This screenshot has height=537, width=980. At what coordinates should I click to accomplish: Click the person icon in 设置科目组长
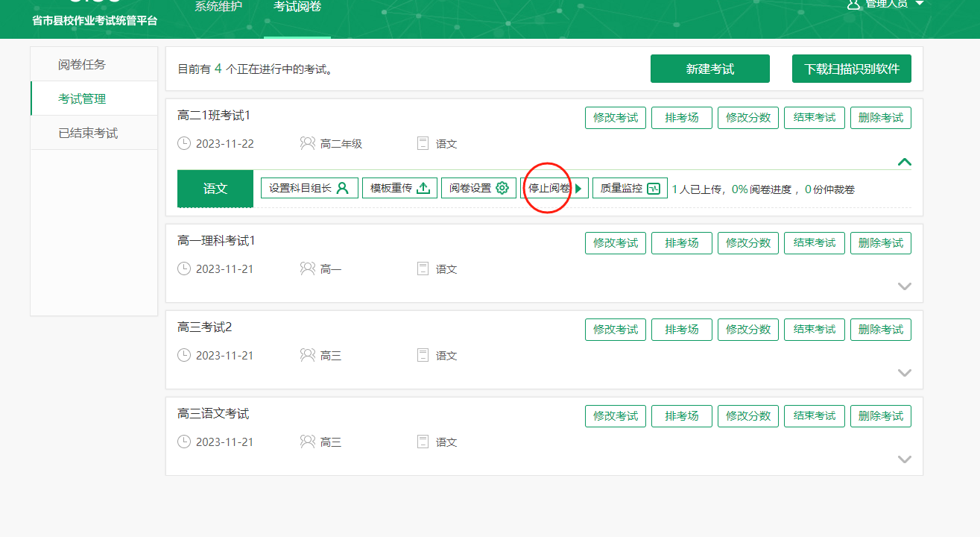tap(343, 188)
